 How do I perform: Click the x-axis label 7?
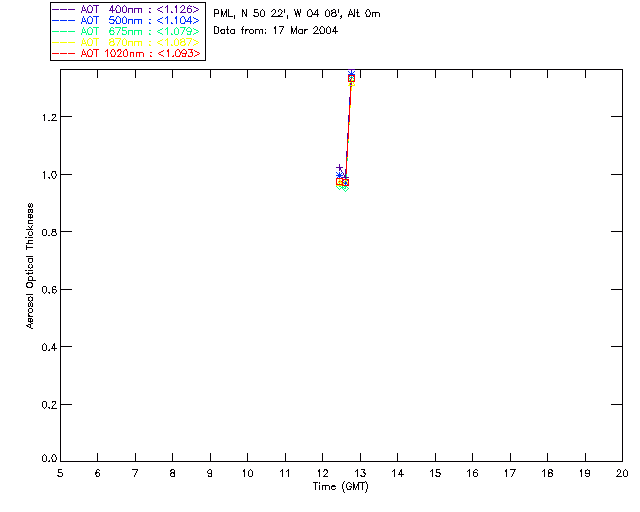point(135,474)
